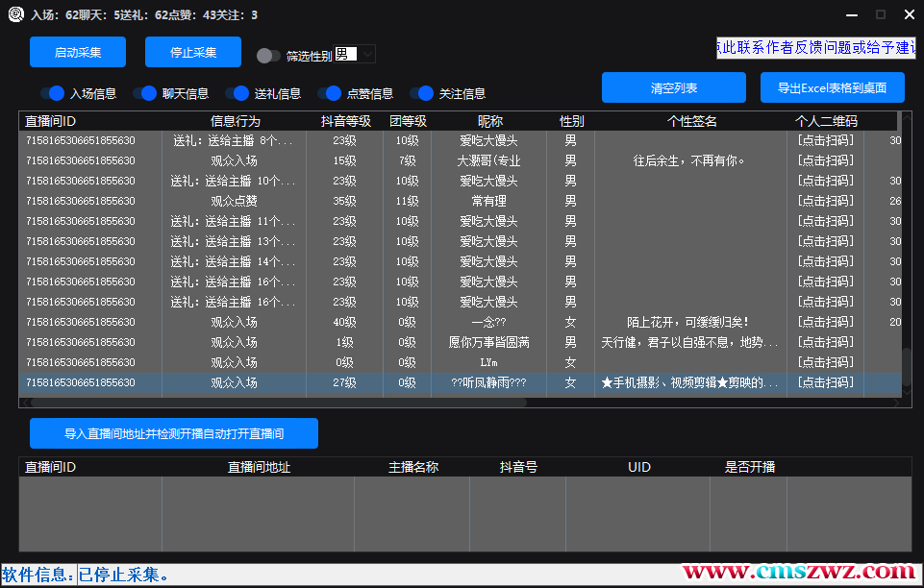Image resolution: width=924 pixels, height=588 pixels.
Task: Click 导入直播间地址并检测开播自动打开直播间 button
Action: [x=174, y=433]
